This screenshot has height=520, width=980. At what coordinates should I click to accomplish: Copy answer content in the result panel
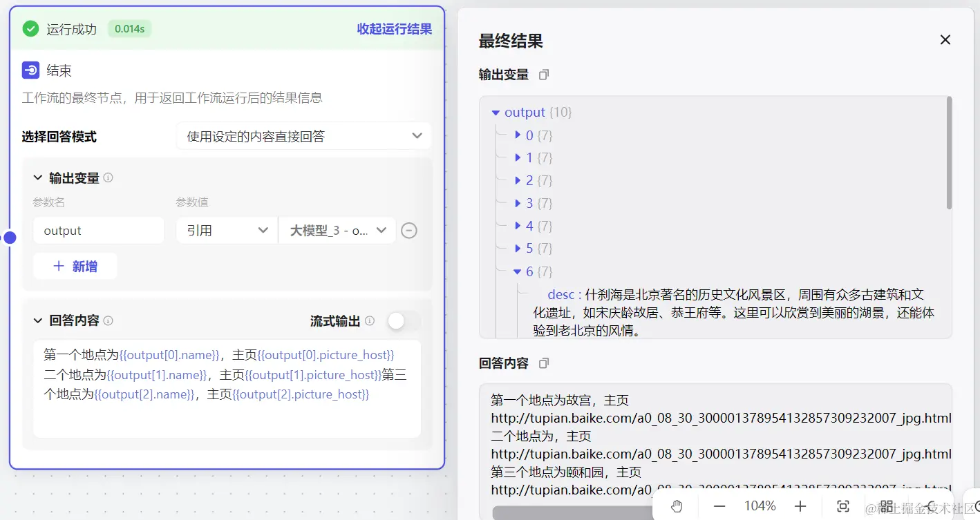[544, 363]
